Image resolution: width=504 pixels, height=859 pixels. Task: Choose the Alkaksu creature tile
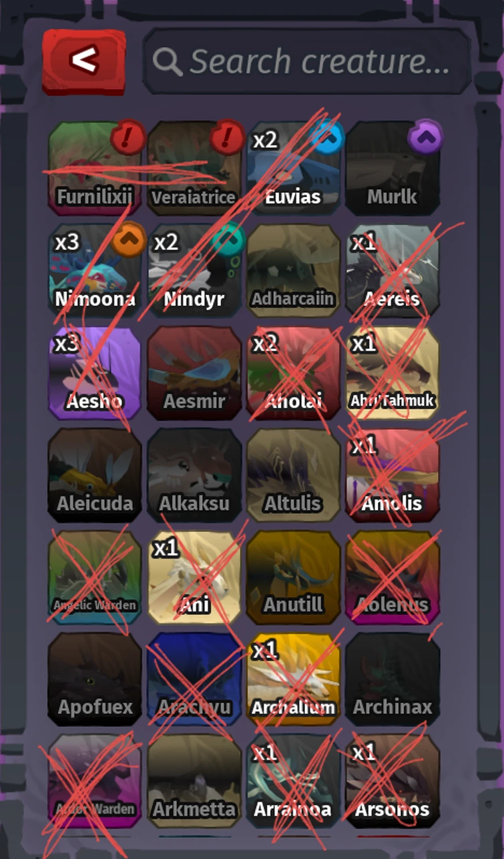coord(194,475)
